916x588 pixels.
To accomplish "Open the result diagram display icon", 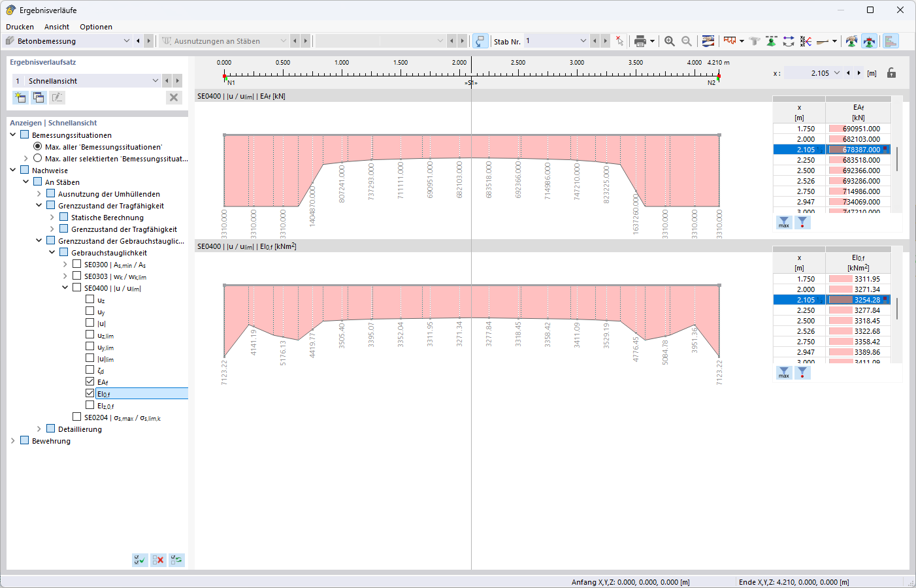I will (728, 41).
